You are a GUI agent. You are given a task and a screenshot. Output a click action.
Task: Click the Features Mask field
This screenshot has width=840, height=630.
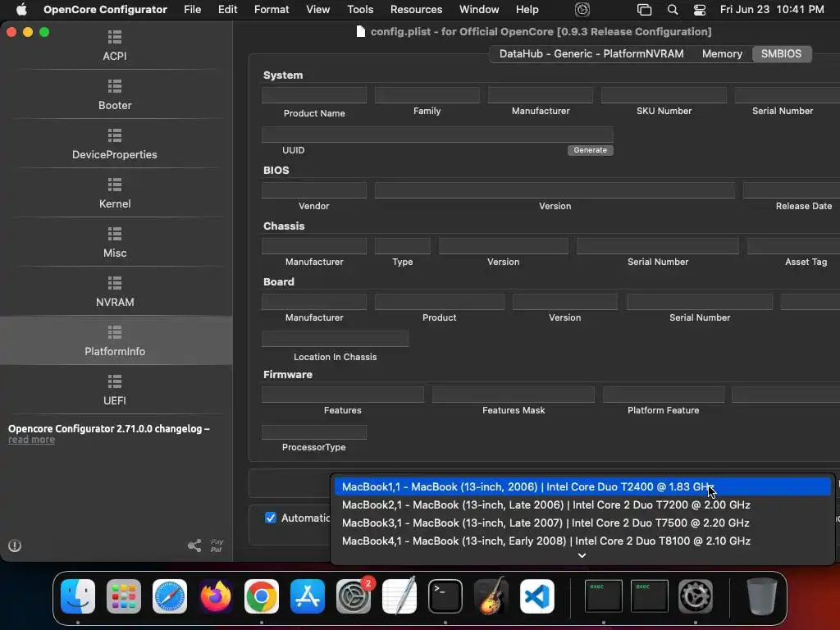tap(514, 395)
